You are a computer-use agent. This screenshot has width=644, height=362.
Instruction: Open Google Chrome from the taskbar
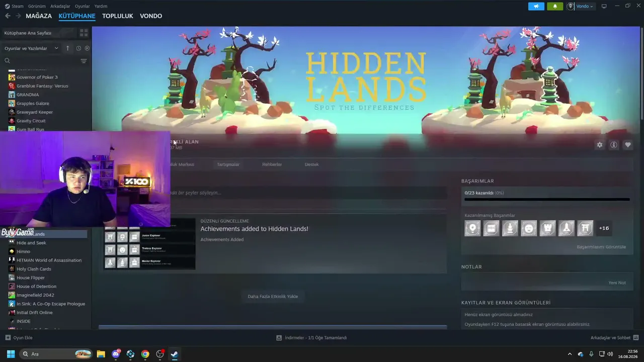145,354
